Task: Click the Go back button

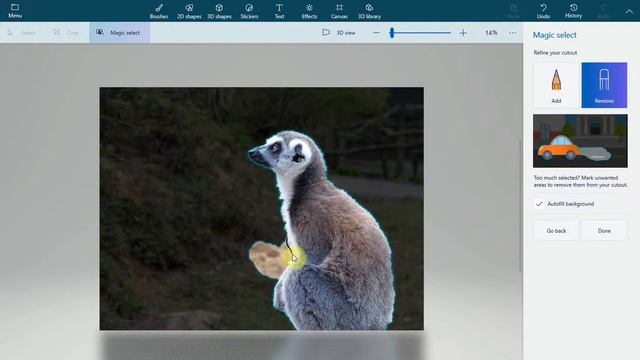Action: click(556, 231)
